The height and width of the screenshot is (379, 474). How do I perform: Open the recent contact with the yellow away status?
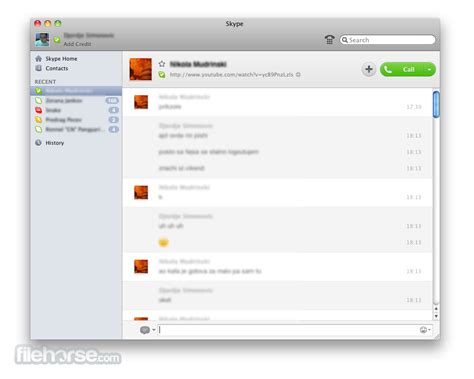76,120
